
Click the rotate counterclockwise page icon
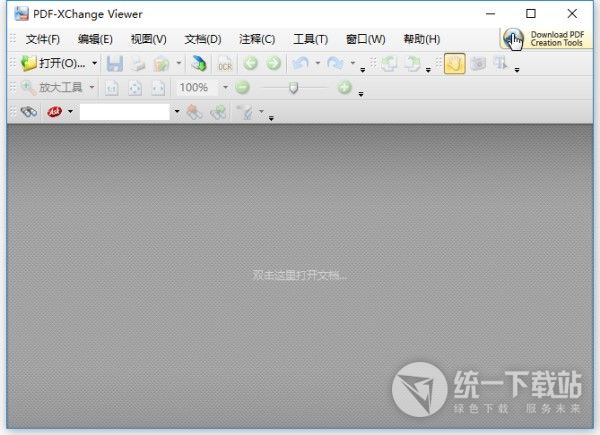pyautogui.click(x=390, y=64)
